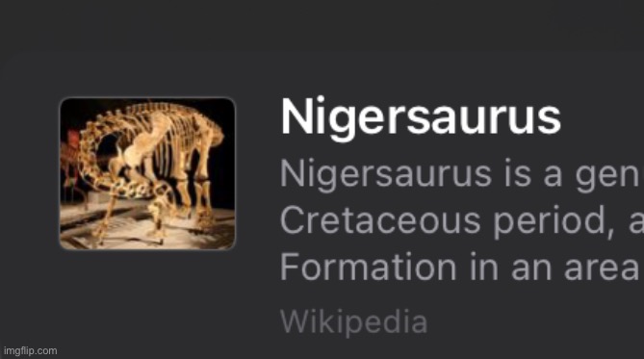Click the line reading 'Cretaceous period, a'
Screen dimensions: 644x359
point(462,220)
